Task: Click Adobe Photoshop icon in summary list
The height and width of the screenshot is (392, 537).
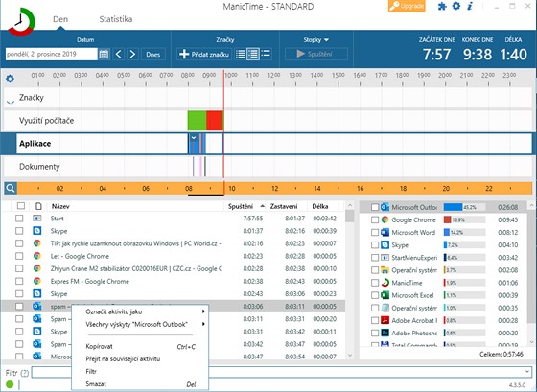Action: [x=385, y=333]
